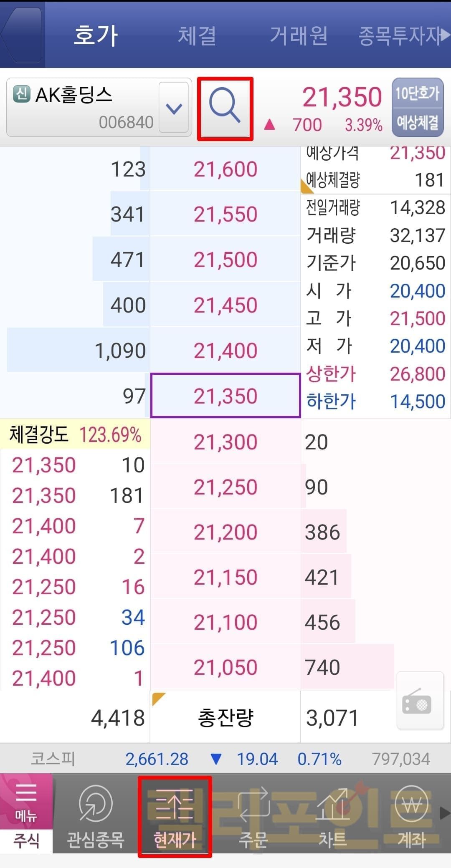Tap the 코스피 index ticker bar

pos(225,759)
